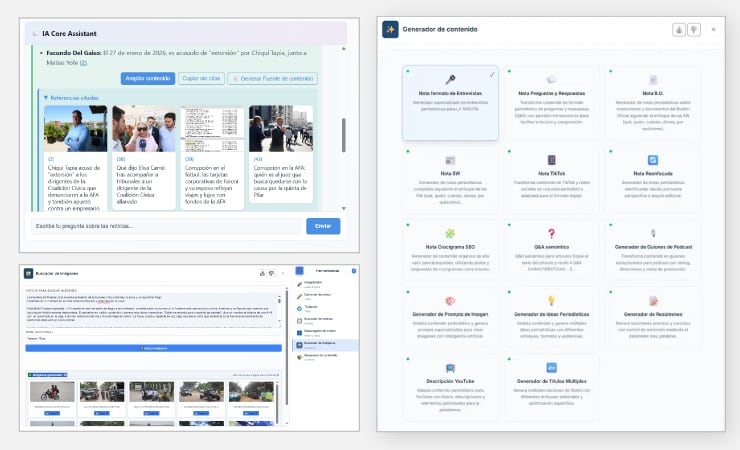Focus the note text area in Buscador de imágenes
Image resolution: width=740 pixels, height=450 pixels.
[x=151, y=310]
